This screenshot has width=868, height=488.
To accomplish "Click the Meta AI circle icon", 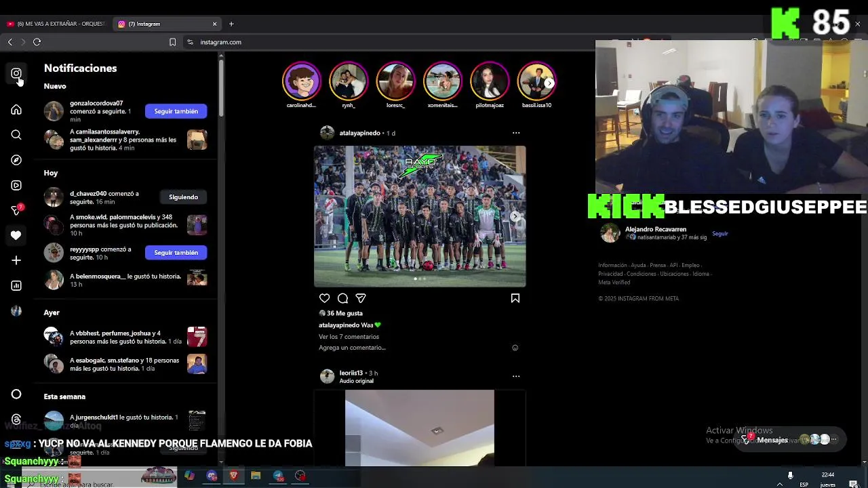I will coord(16,394).
